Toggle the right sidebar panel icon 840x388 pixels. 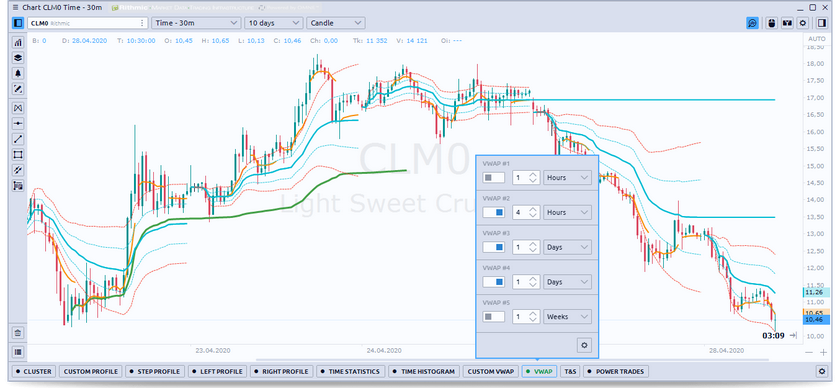click(x=821, y=23)
